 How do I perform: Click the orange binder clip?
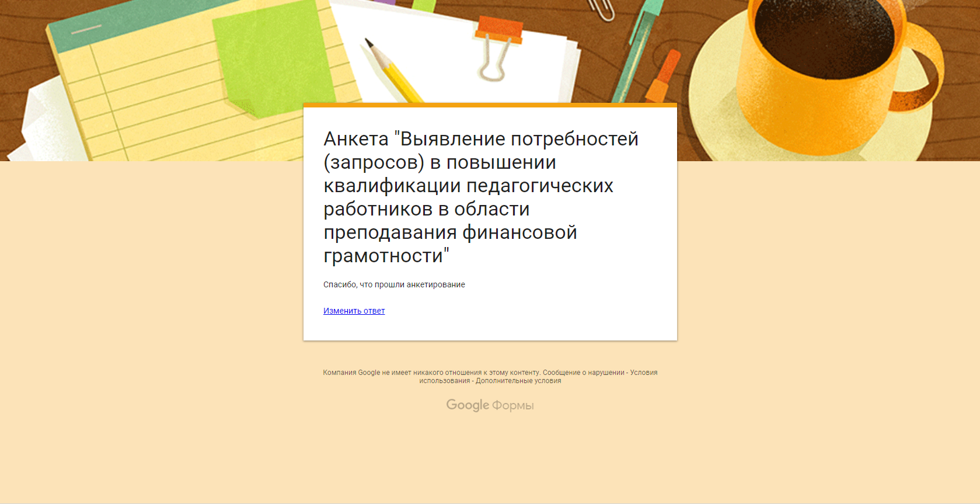pos(498,44)
